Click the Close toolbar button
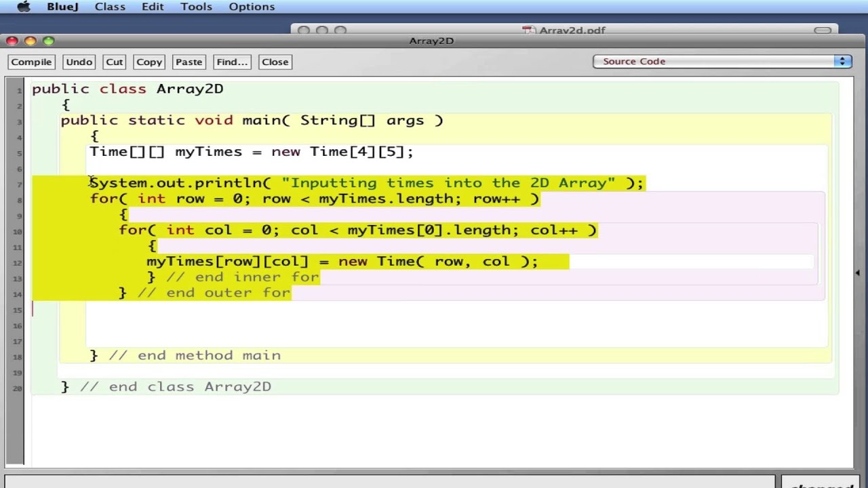868x488 pixels. (275, 62)
